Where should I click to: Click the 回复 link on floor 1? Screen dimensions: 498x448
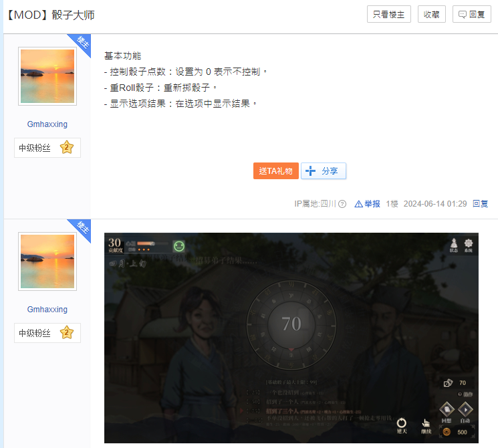coord(480,204)
